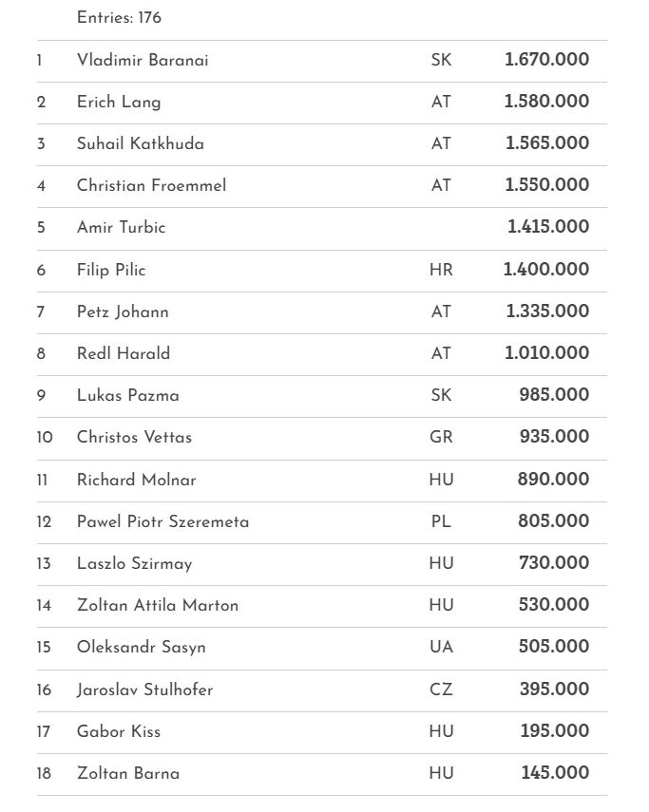
Task: Click the chip count 1.670.000
Action: [546, 60]
